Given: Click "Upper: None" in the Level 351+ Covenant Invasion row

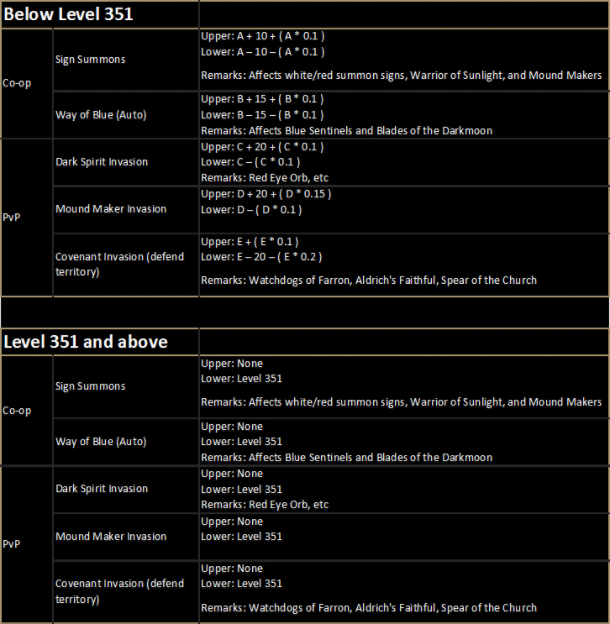Looking at the screenshot, I should pos(232,569).
